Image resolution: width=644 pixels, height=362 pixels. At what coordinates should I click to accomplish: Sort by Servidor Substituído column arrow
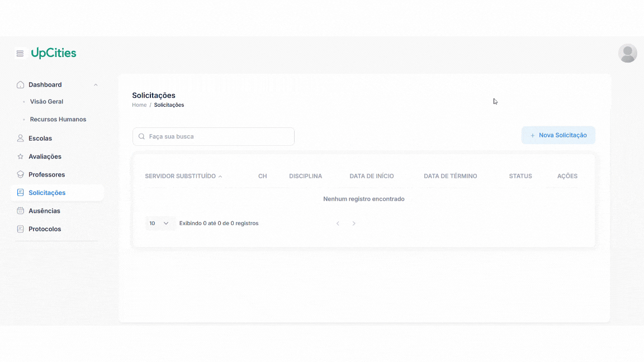click(220, 177)
